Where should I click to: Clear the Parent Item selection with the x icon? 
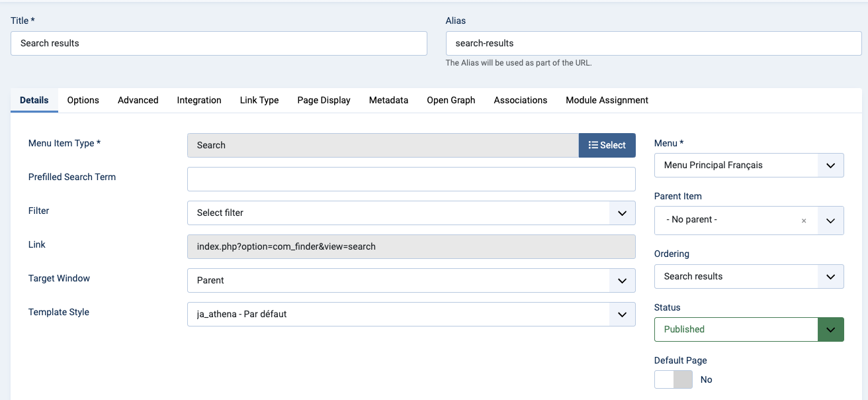(x=804, y=221)
